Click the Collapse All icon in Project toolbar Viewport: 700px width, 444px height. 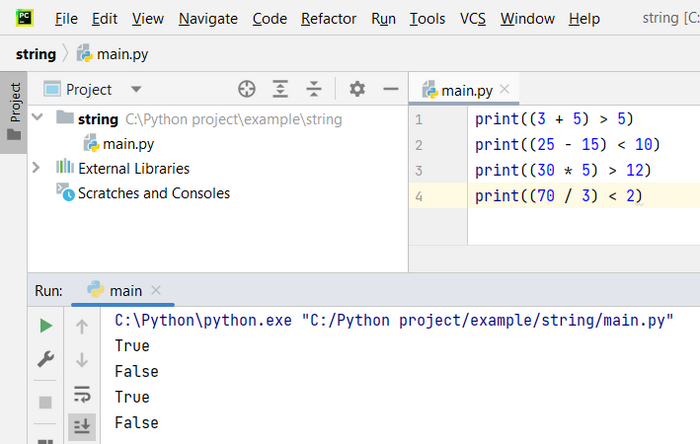[x=314, y=89]
